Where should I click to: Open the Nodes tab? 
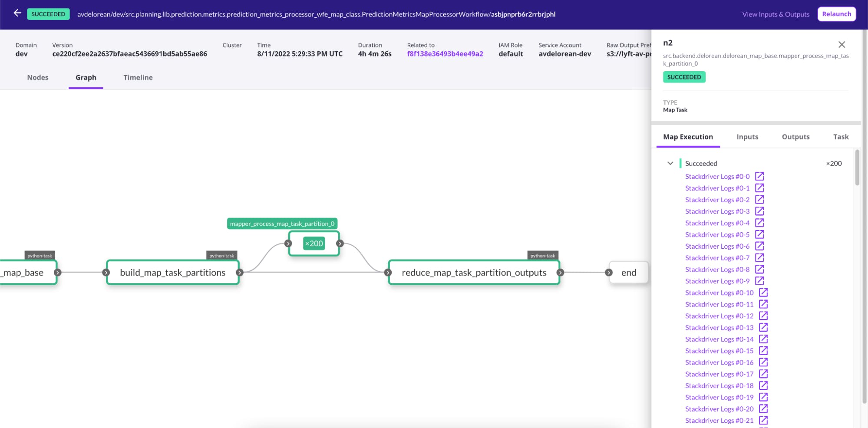click(x=37, y=77)
